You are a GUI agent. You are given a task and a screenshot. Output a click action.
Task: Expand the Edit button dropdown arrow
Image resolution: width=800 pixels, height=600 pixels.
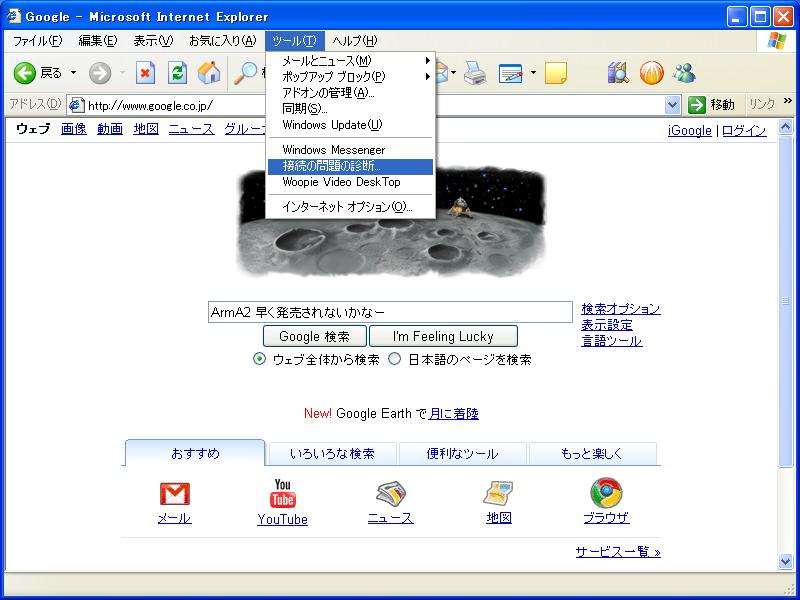pos(533,73)
